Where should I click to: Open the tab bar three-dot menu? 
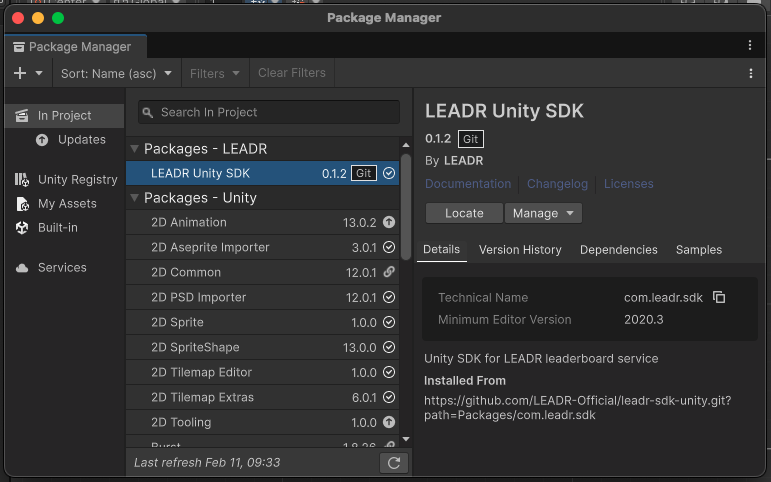(750, 45)
